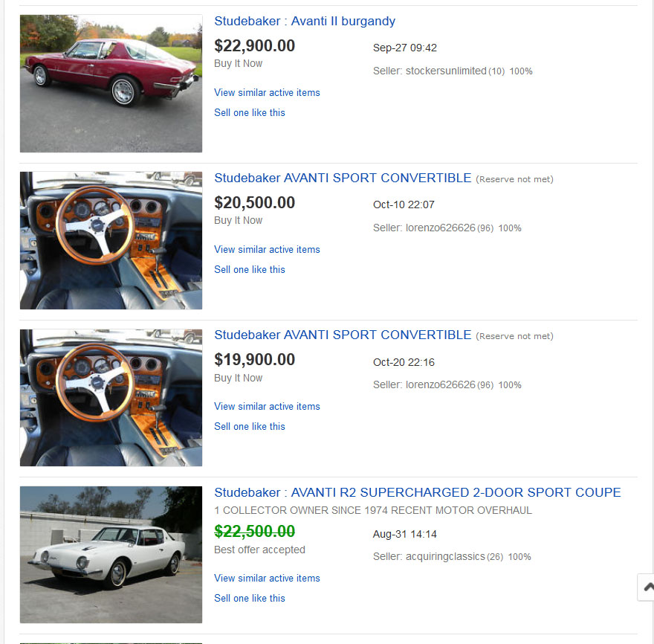
Task: Open the $20,500 Avanti convertible interior photo
Action: tap(111, 241)
